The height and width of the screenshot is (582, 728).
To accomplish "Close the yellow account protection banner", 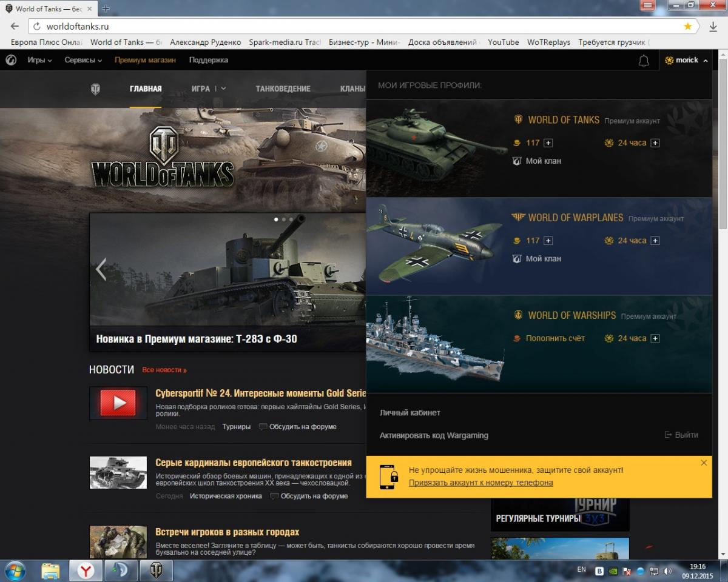I will 704,463.
